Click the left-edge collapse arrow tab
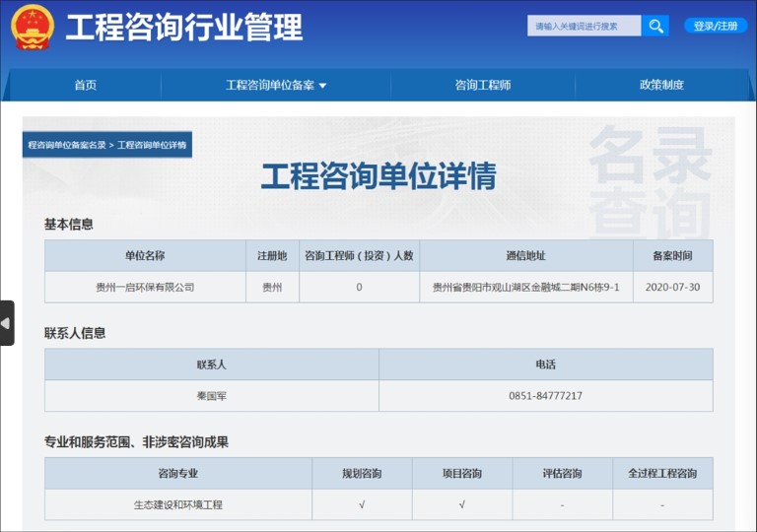Screen dimensions: 757x532 coord(6,323)
